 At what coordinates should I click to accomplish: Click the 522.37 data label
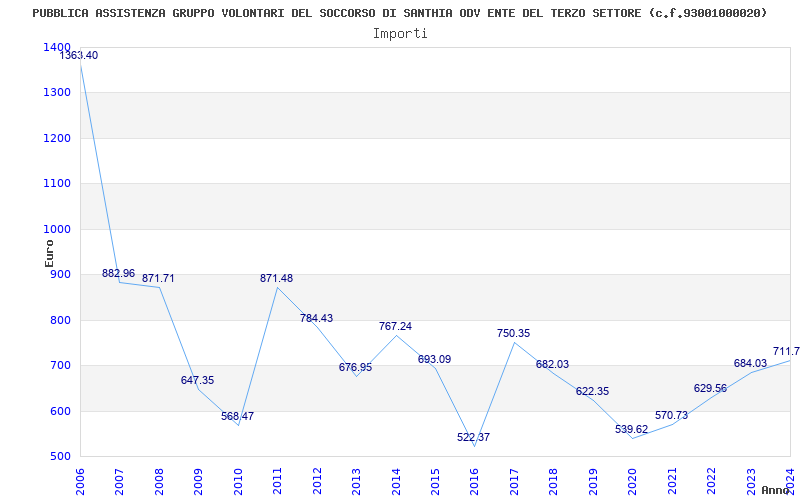coord(473,437)
